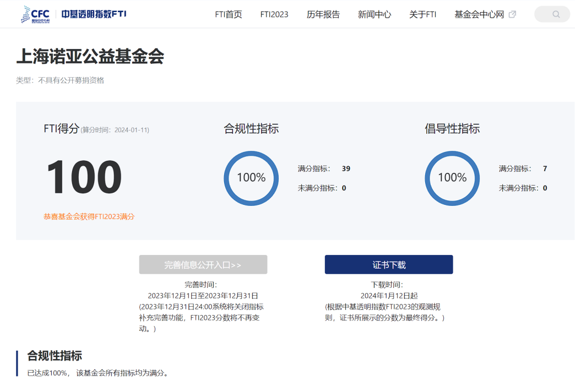Open the FTI2023 menu item
Screen dimensions: 575x392
coord(274,14)
